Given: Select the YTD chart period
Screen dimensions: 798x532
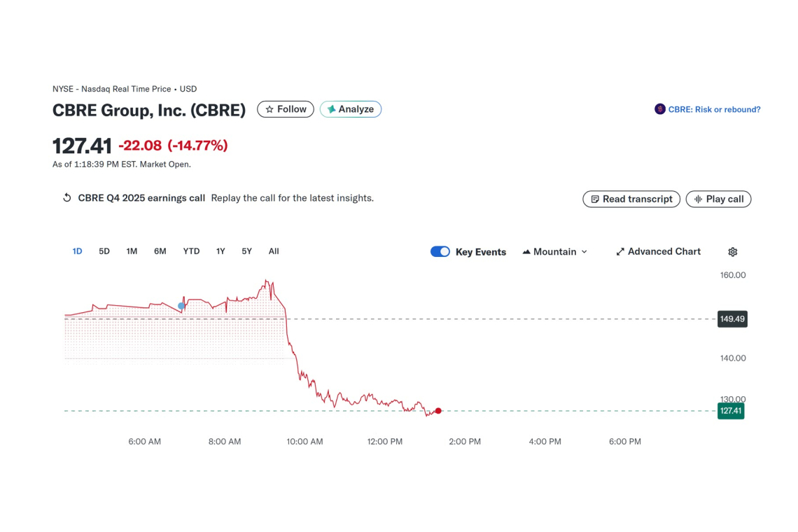Looking at the screenshot, I should coord(190,251).
